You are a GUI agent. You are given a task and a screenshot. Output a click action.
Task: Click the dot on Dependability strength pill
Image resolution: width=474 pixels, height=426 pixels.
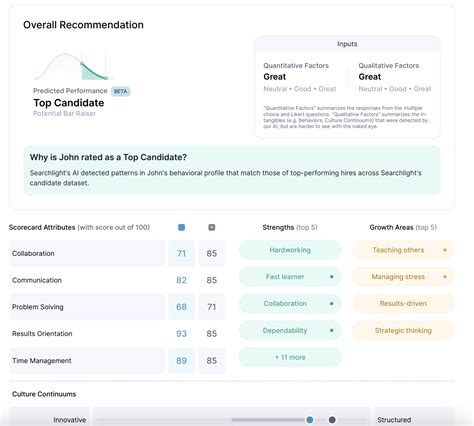[x=332, y=330]
